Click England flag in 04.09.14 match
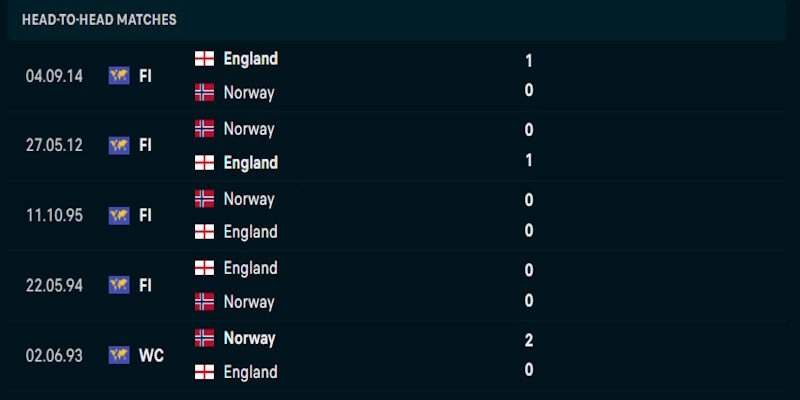800x400 pixels. click(x=204, y=58)
